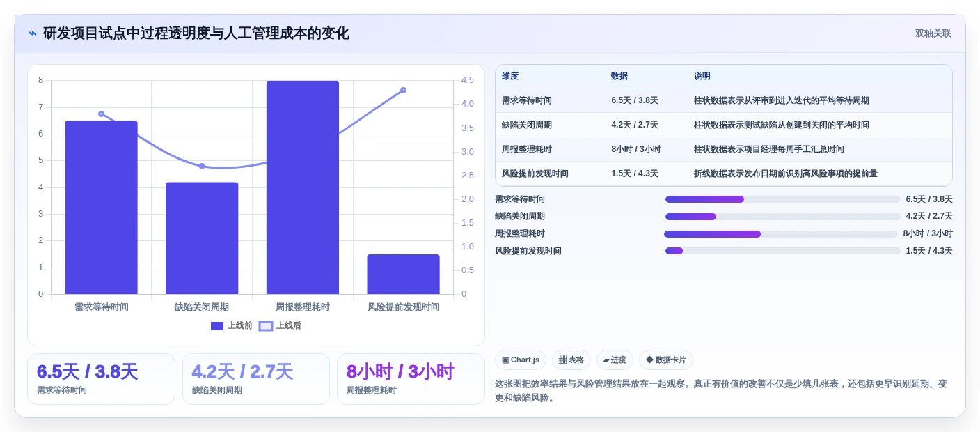Click the 说明 column header
Viewport: 980px width, 432px height.
tap(702, 76)
